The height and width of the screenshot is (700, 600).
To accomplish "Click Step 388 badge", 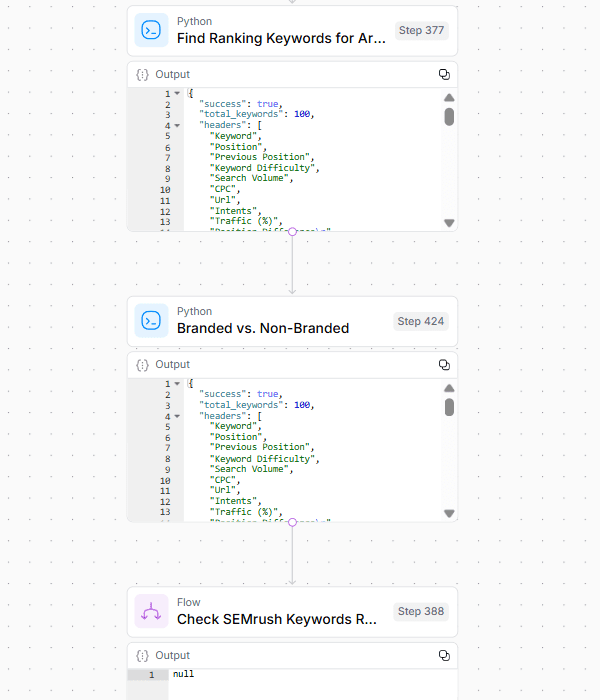I will click(421, 611).
